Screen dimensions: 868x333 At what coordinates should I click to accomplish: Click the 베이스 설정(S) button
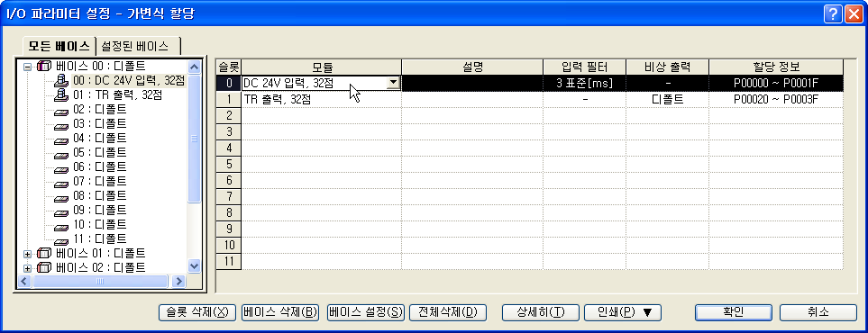pos(366,312)
